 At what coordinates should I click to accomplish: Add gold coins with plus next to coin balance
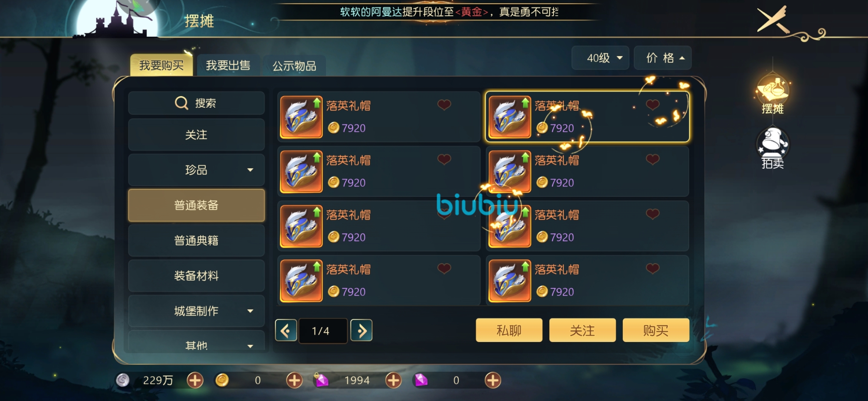(x=294, y=380)
